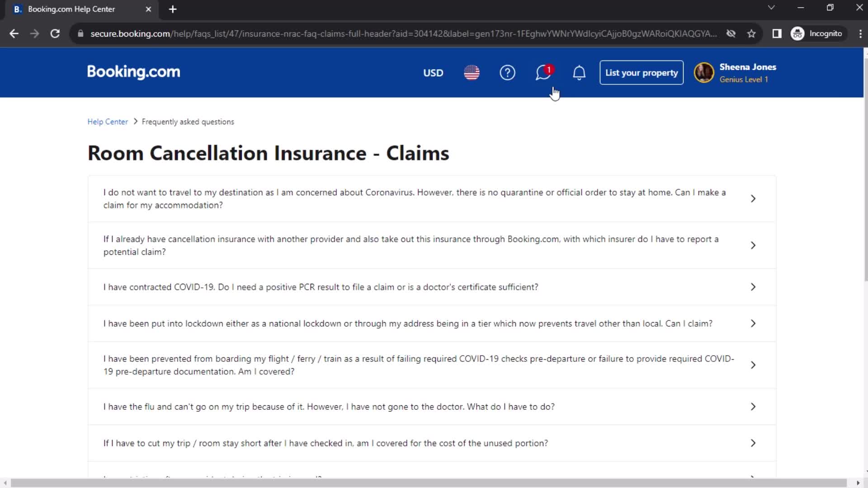This screenshot has width=868, height=488.
Task: Click the site lock icon in address bar
Action: coord(80,33)
